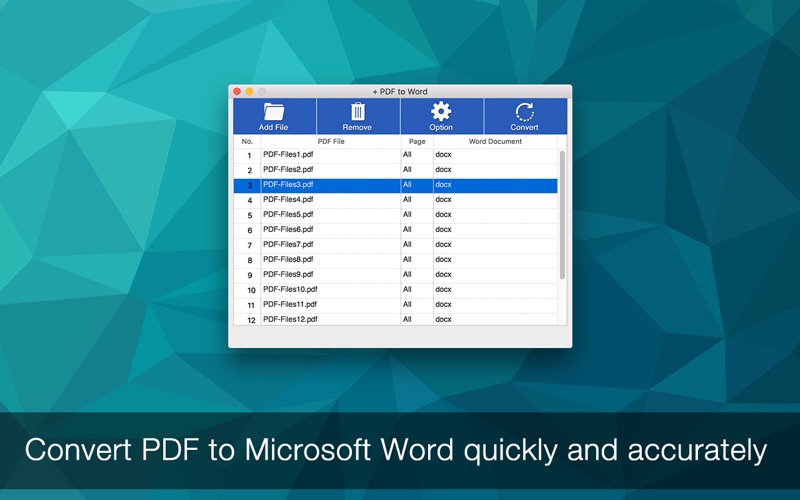Click row number 9 cell
This screenshot has width=800, height=500.
247,275
